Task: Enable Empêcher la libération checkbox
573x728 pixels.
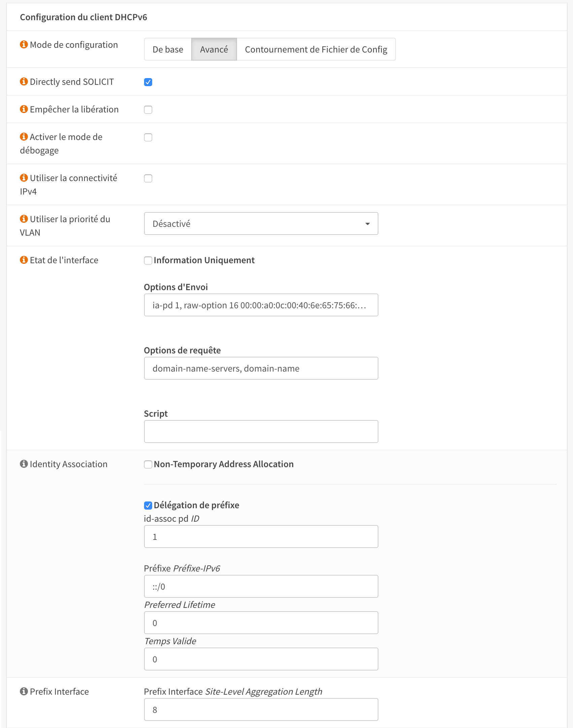Action: click(148, 110)
